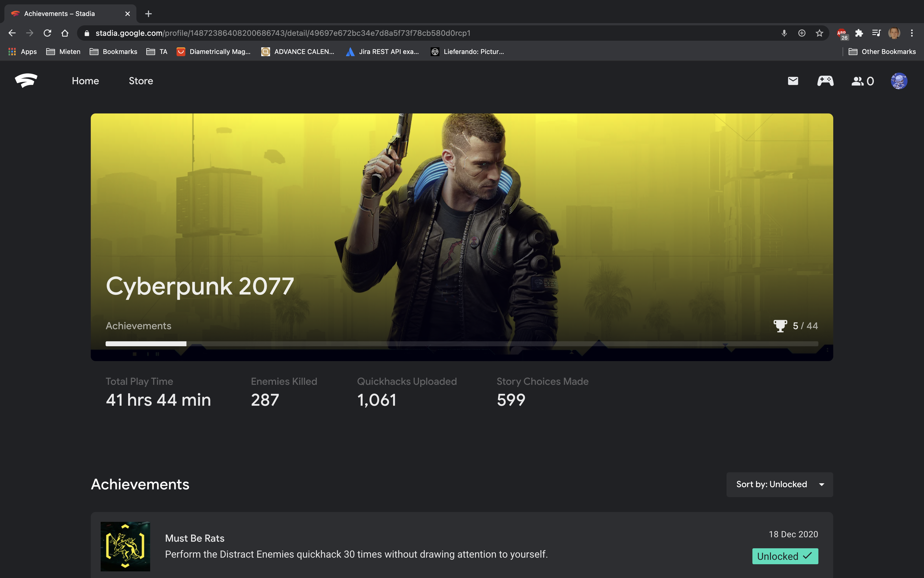
Task: Click the achievements trophy icon
Action: tap(780, 326)
